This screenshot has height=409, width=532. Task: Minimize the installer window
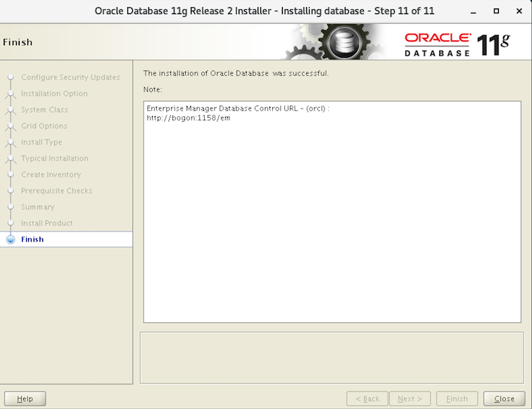click(474, 11)
